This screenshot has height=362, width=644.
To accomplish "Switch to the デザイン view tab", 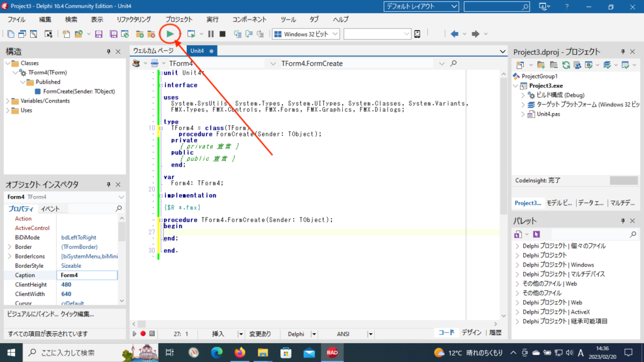I will point(472,333).
